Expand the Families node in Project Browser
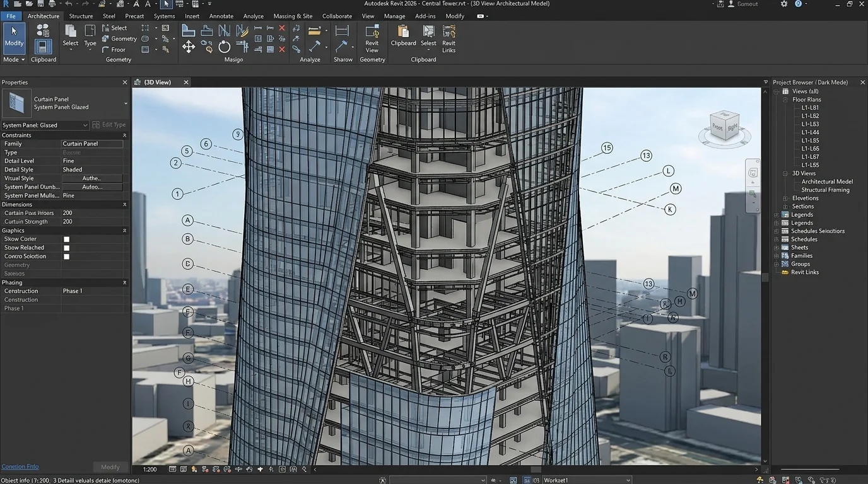Viewport: 868px width, 484px height. click(x=777, y=256)
